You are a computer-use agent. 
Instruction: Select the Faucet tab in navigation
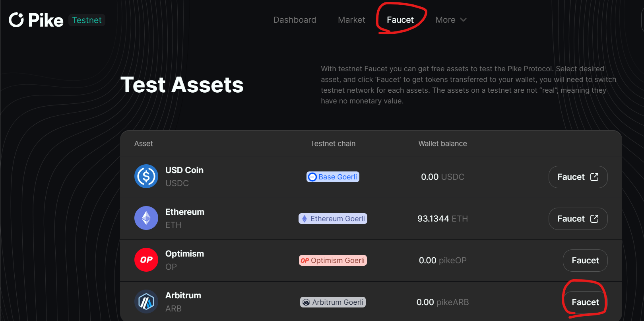coord(400,20)
